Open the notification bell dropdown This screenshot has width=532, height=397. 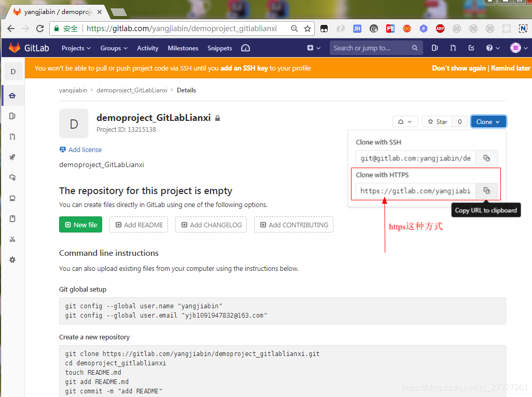tap(405, 121)
